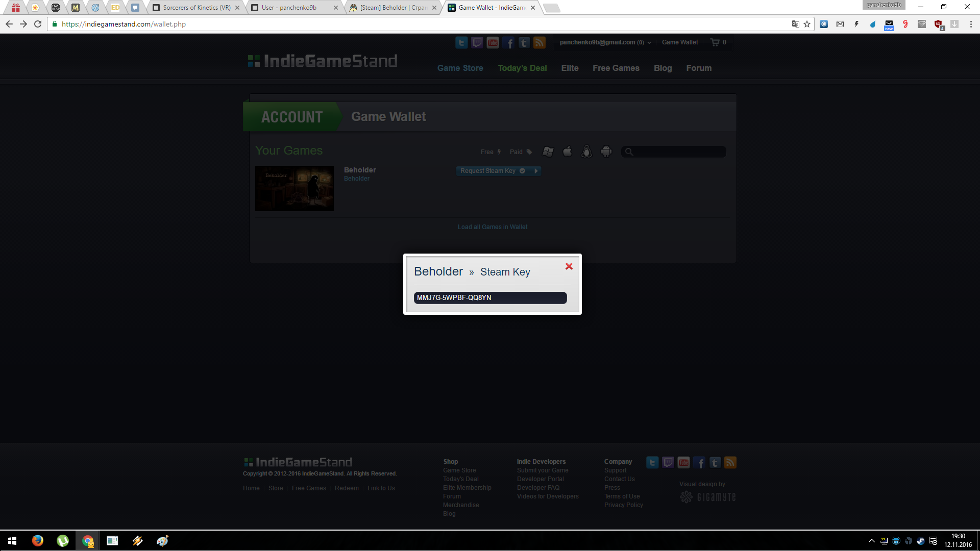The image size is (980, 551).
Task: Open the shopping cart icon
Action: pos(715,42)
